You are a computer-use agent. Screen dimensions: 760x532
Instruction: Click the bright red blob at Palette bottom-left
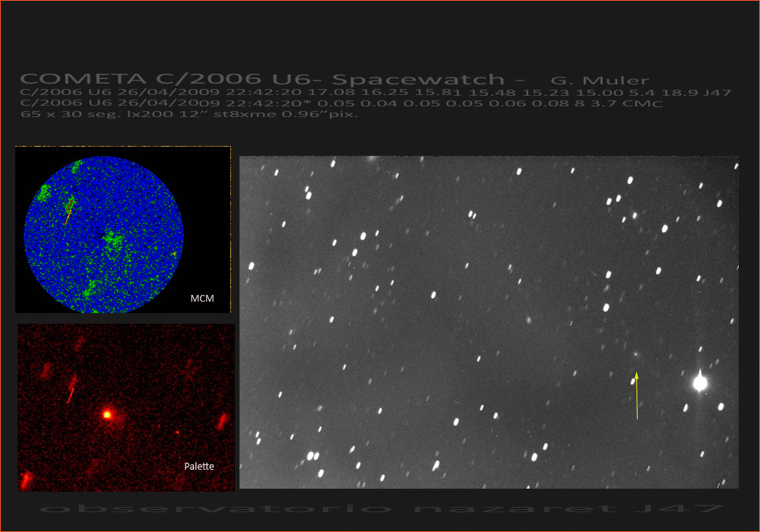click(x=26, y=480)
